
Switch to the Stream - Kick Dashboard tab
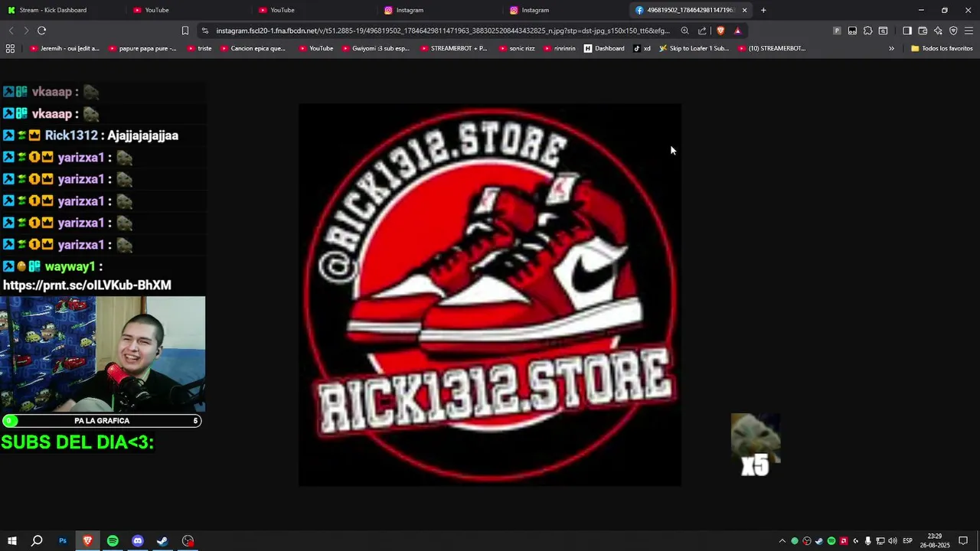63,10
